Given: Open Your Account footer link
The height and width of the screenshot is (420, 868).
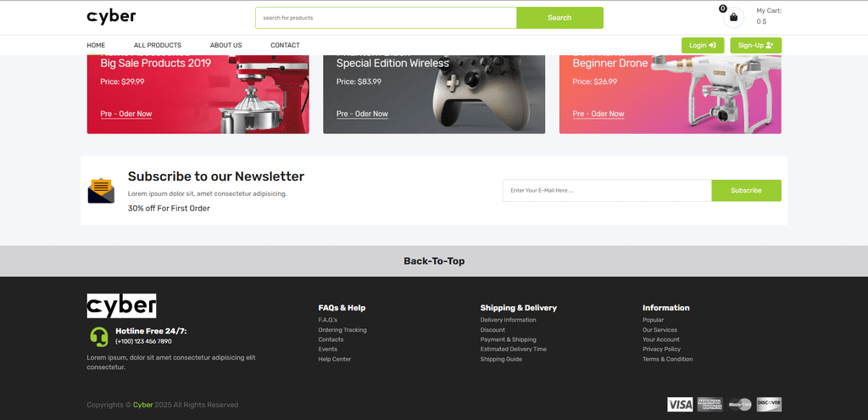Looking at the screenshot, I should (661, 339).
